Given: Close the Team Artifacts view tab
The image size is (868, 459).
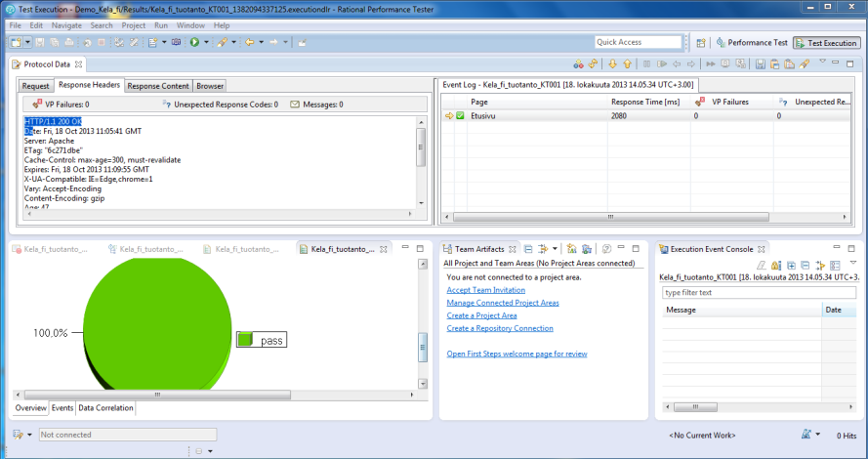Looking at the screenshot, I should (x=513, y=249).
